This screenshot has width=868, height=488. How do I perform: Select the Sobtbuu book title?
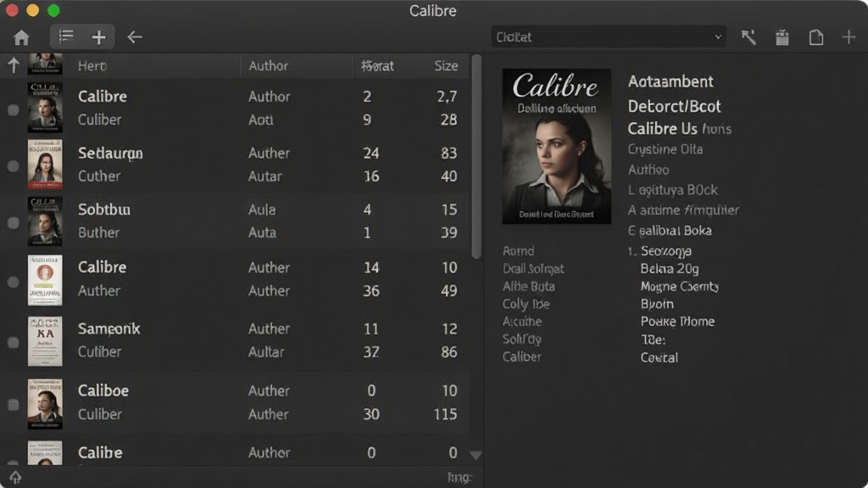coord(104,210)
